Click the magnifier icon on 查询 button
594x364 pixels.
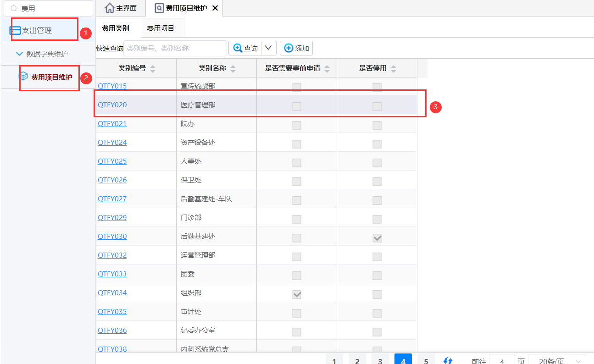point(238,48)
